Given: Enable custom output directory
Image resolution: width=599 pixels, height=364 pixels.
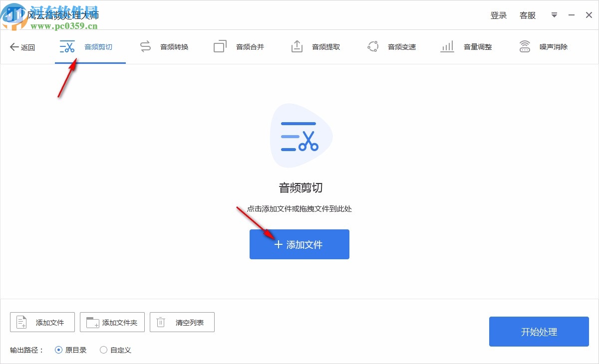Looking at the screenshot, I should [x=103, y=350].
